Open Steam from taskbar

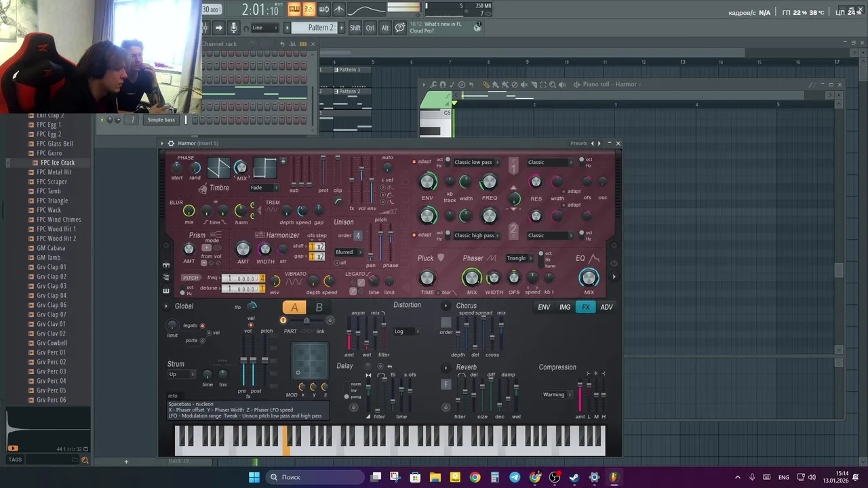pos(574,477)
